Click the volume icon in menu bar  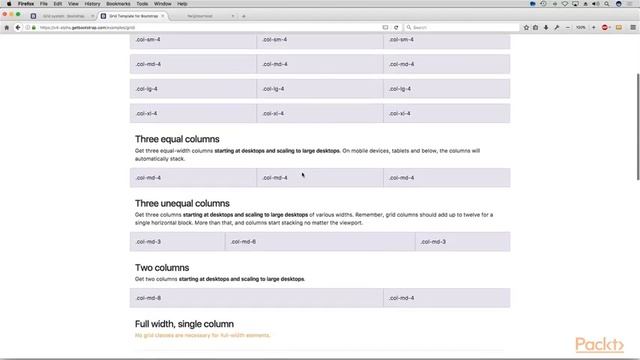click(596, 4)
